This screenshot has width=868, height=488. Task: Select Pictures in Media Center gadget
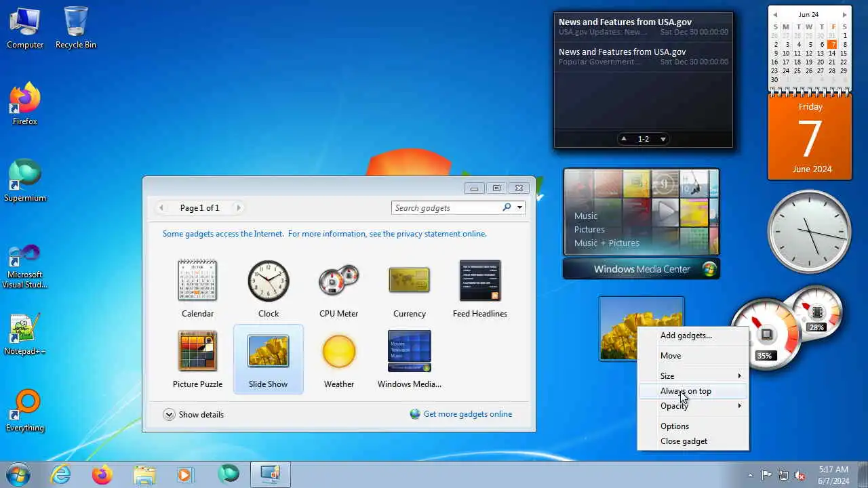click(589, 229)
